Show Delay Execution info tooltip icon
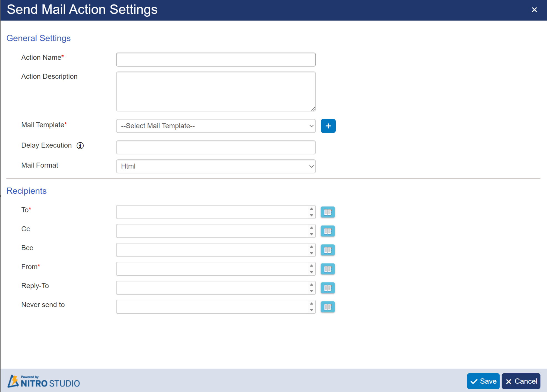This screenshot has width=547, height=392. pos(80,146)
